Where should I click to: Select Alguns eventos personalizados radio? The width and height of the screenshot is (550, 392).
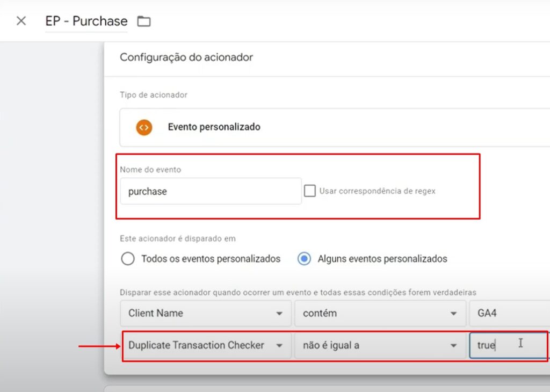tap(304, 259)
